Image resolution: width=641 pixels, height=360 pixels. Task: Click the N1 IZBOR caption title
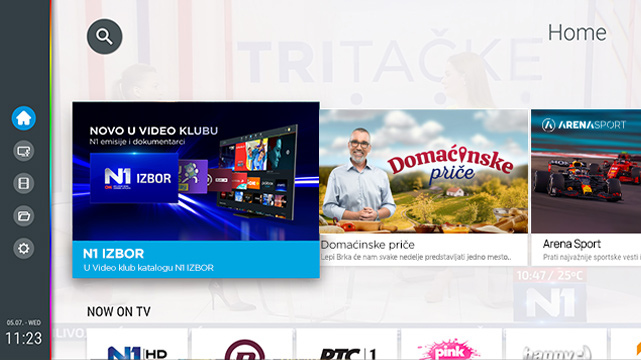(113, 254)
